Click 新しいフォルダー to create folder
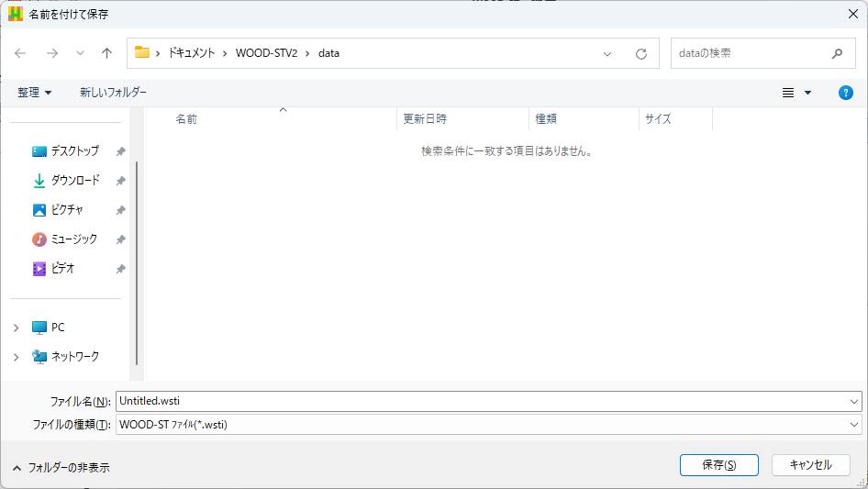Screen dimensions: 868x489 (113, 93)
